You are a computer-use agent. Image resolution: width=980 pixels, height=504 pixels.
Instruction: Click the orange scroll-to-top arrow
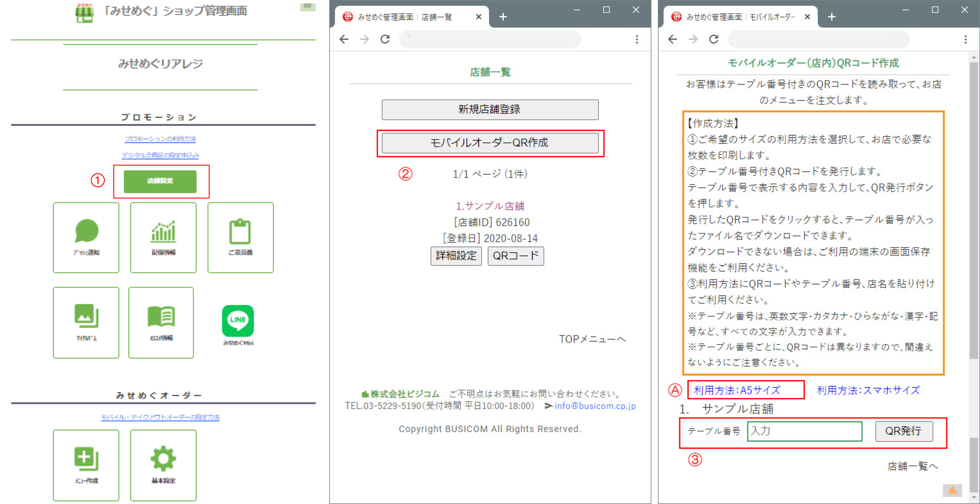tap(952, 490)
